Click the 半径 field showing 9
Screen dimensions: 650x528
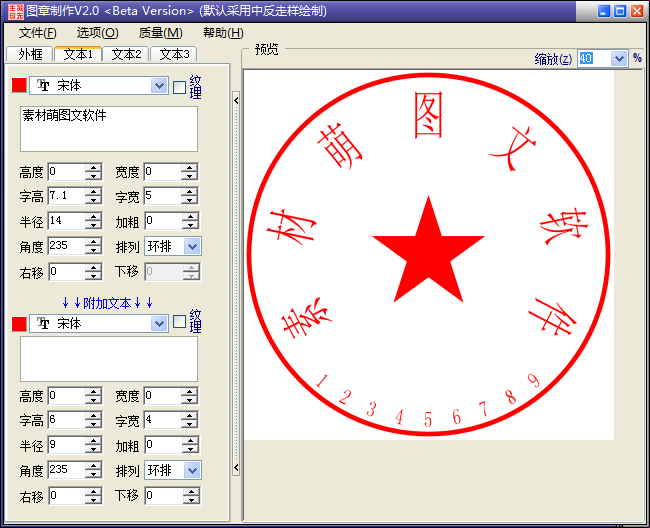(x=67, y=445)
